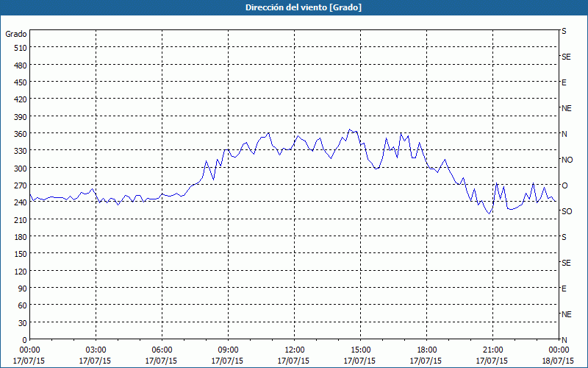Select the 240 y-axis value

tap(21, 202)
